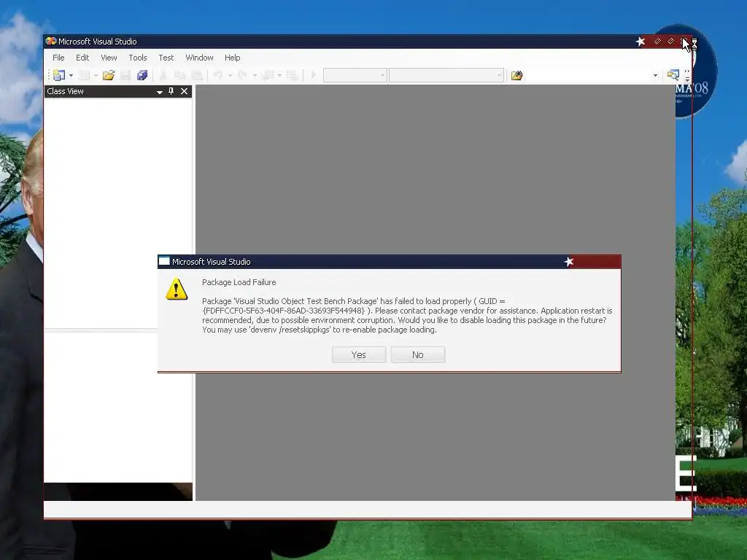Click the Navigate Forward toolbar icon
Screen dimensions: 747x560
point(292,75)
